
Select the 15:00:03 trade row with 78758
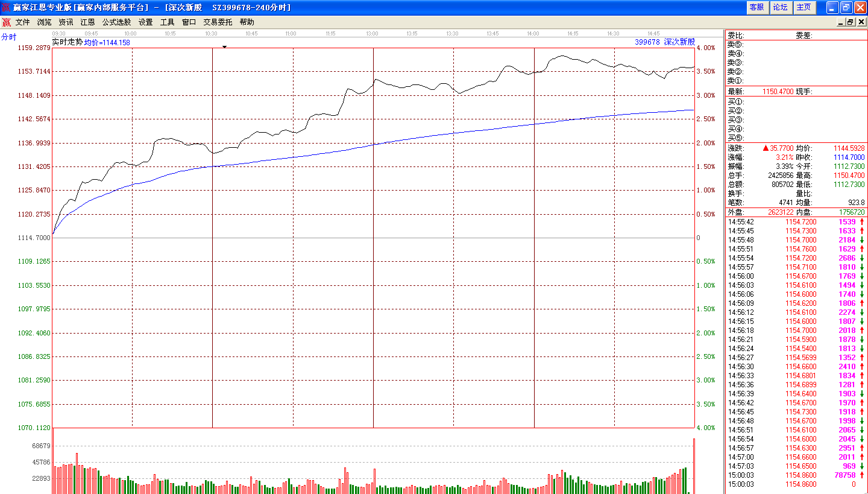pos(796,475)
